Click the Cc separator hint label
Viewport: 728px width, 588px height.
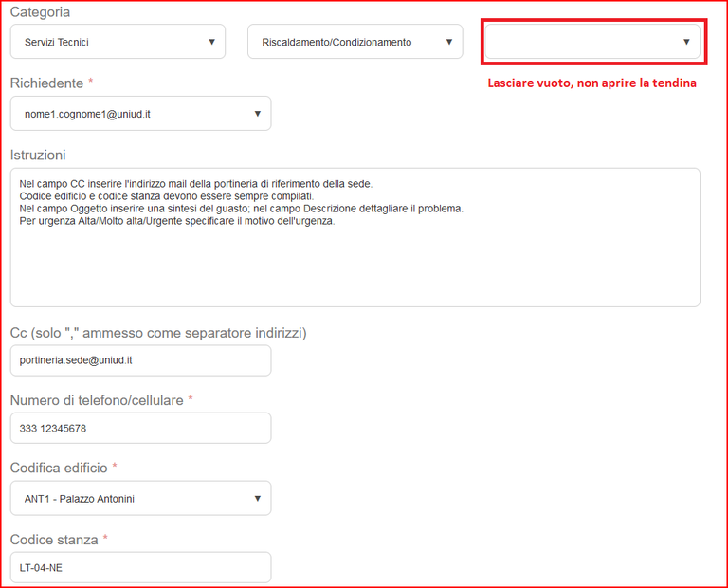tap(158, 333)
